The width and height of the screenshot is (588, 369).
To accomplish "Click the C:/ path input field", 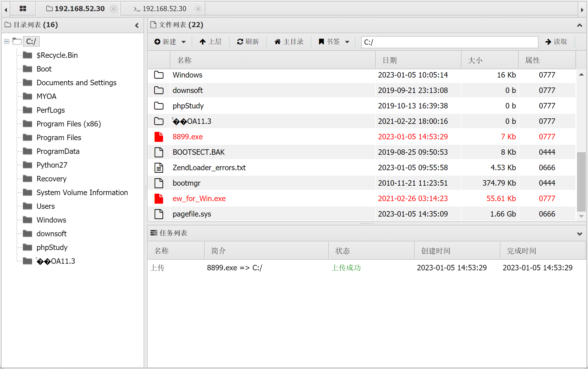I will pos(449,42).
